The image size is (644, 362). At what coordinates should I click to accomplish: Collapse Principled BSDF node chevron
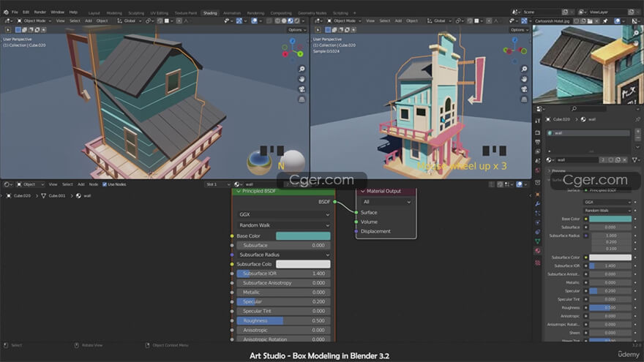coord(239,192)
